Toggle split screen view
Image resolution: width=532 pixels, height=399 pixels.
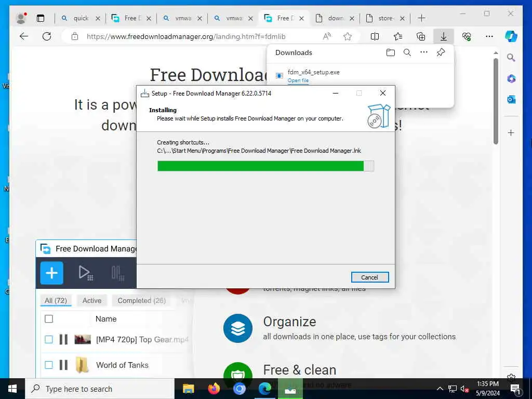(x=375, y=36)
